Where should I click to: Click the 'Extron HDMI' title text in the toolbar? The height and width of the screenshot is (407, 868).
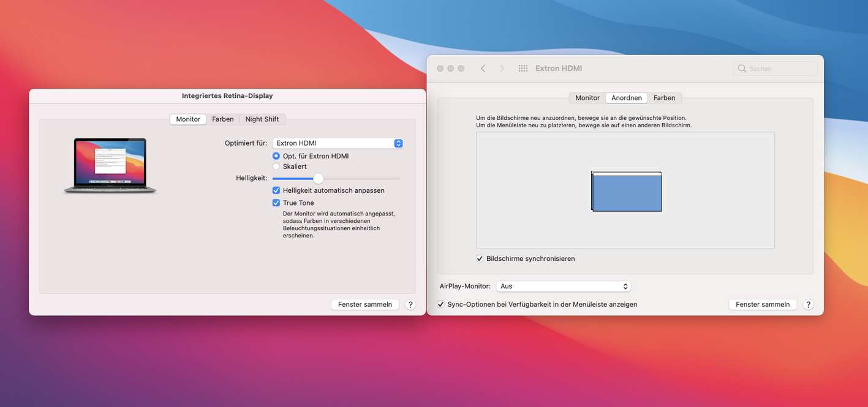click(559, 69)
